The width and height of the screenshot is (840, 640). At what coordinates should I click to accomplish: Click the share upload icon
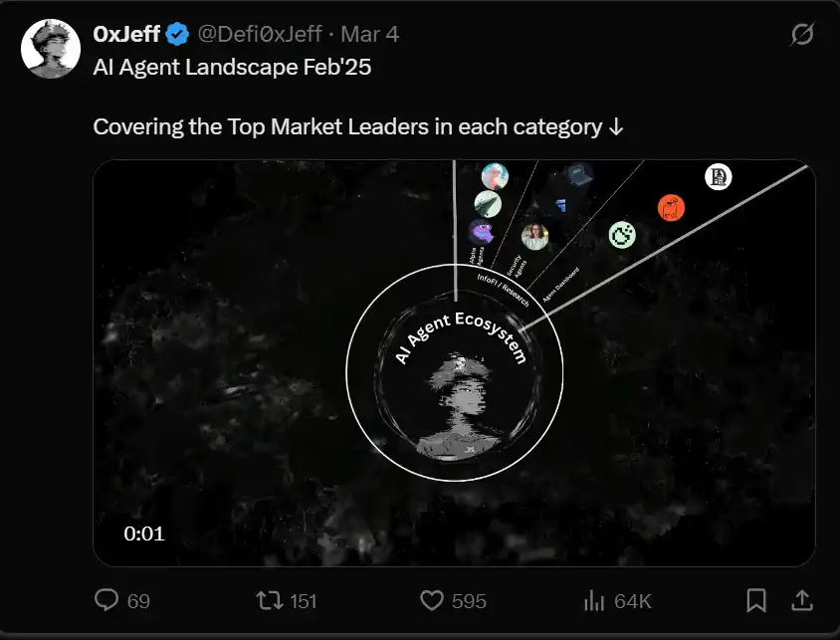801,600
